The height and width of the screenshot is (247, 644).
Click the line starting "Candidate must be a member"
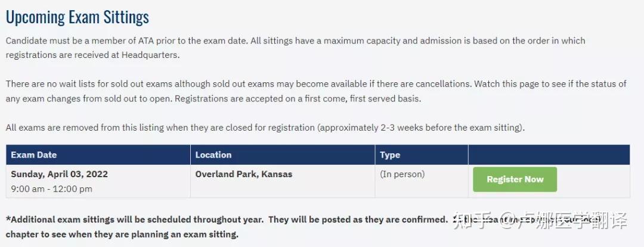pyautogui.click(x=295, y=41)
